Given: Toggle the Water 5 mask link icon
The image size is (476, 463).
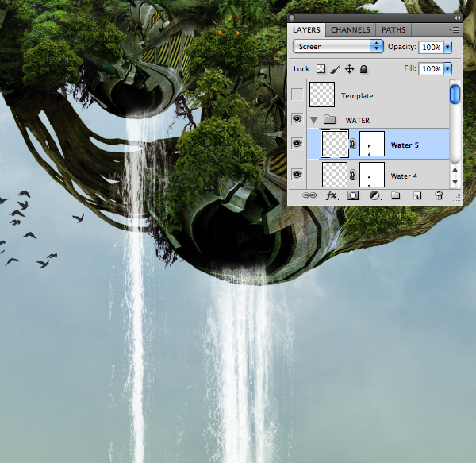Looking at the screenshot, I should [352, 144].
